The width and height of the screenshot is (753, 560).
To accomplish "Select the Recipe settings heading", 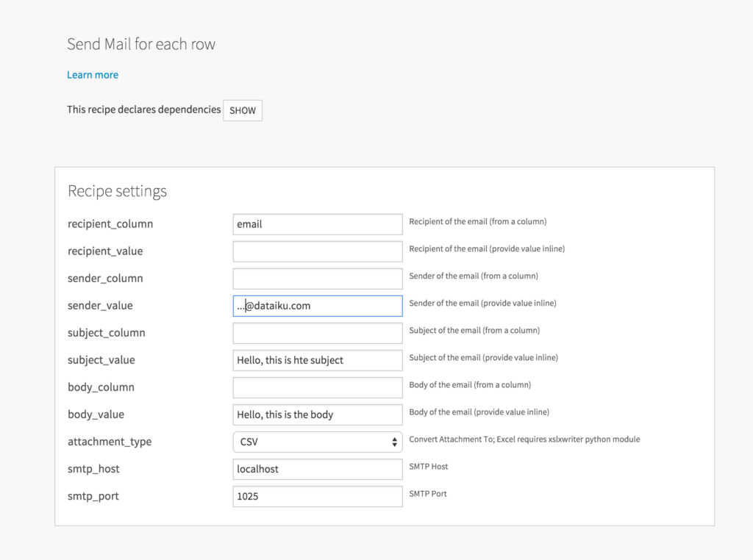I will tap(117, 190).
